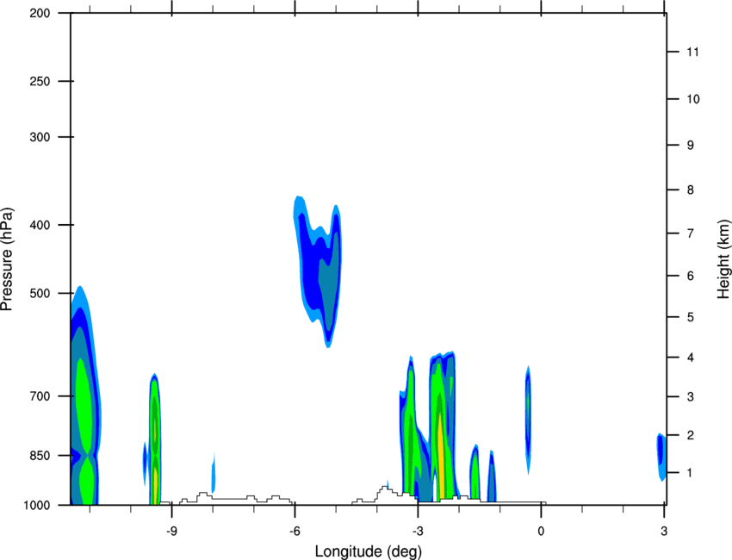Click pressure tick label 700

[x=40, y=396]
